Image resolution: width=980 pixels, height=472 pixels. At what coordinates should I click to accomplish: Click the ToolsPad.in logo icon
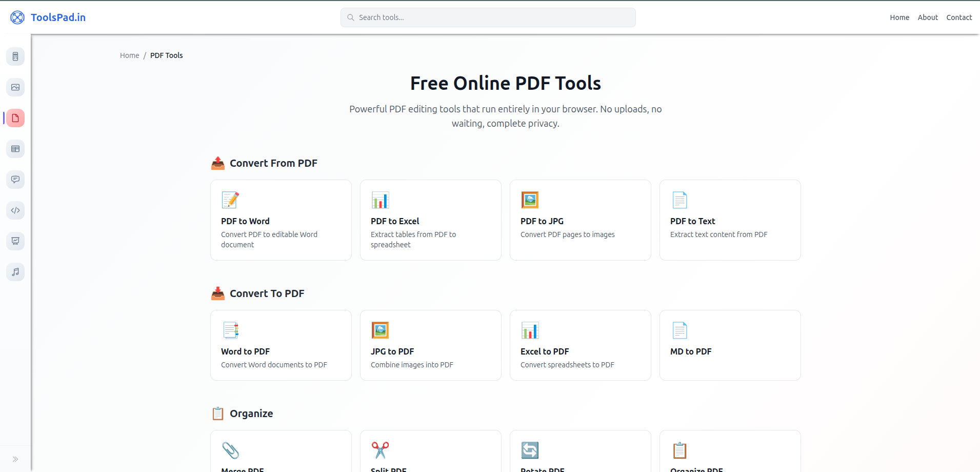(17, 17)
